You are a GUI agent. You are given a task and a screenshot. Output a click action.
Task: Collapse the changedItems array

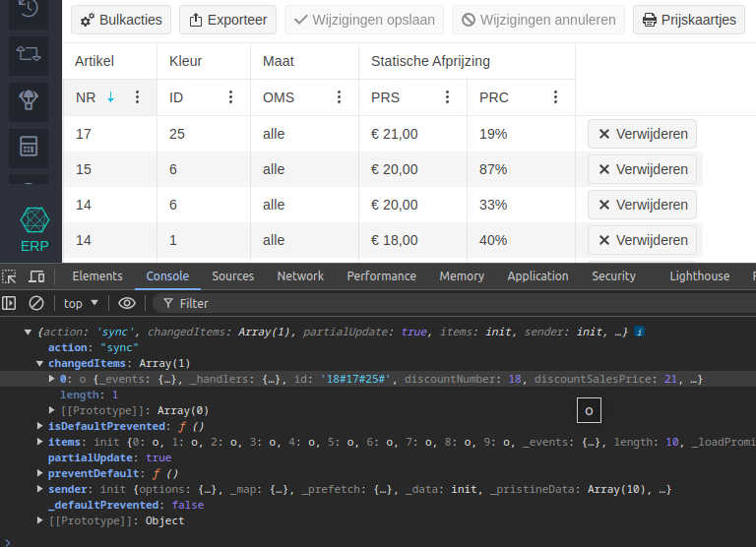40,363
